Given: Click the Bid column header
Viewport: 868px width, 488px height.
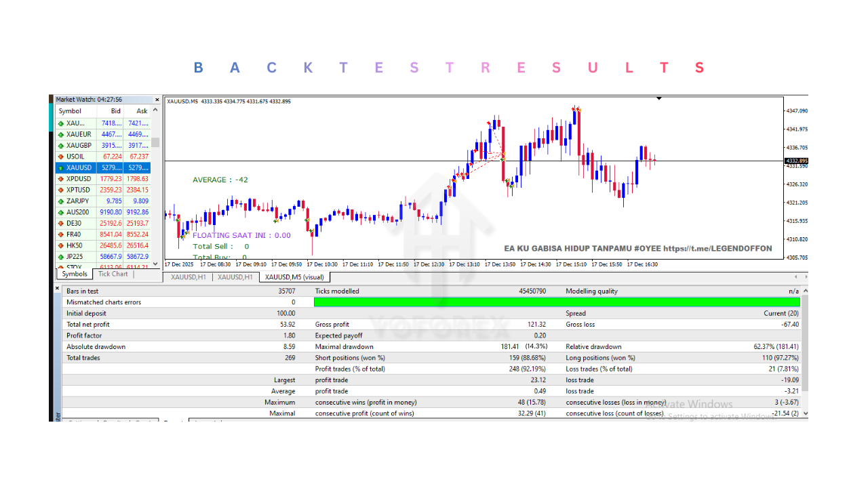Looking at the screenshot, I should click(116, 111).
